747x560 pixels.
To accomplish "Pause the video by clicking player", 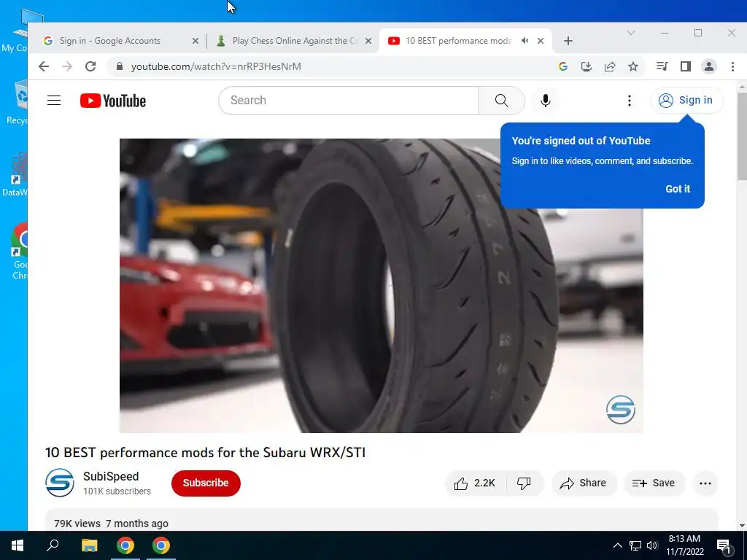I will 381,286.
